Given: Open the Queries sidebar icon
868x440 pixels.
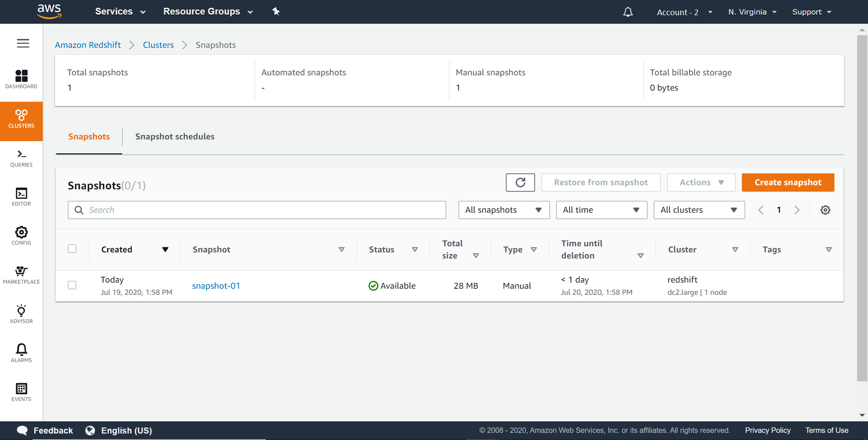Looking at the screenshot, I should [21, 158].
